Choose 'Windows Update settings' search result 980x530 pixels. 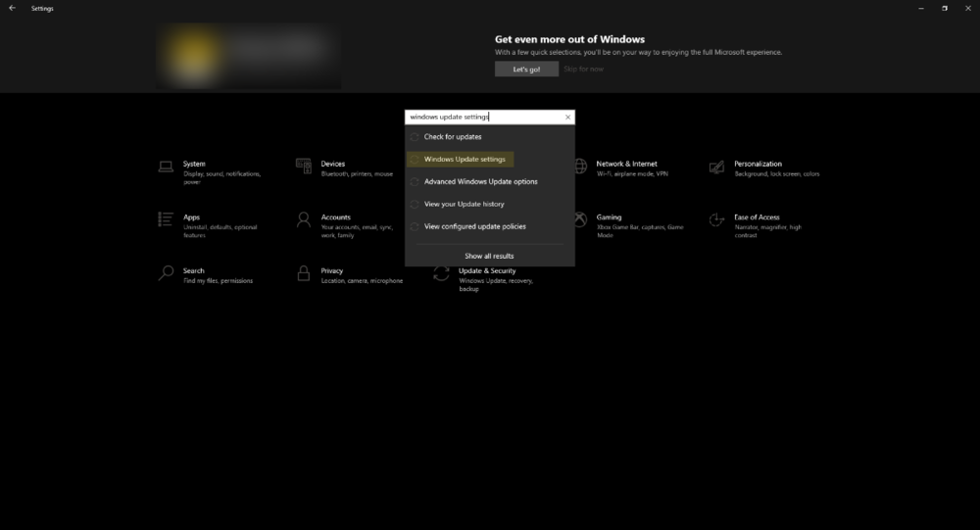pyautogui.click(x=465, y=159)
